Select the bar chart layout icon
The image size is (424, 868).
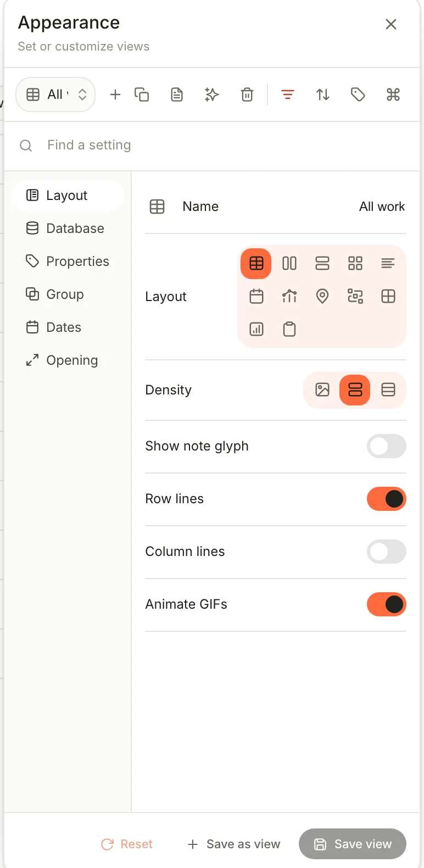[256, 330]
